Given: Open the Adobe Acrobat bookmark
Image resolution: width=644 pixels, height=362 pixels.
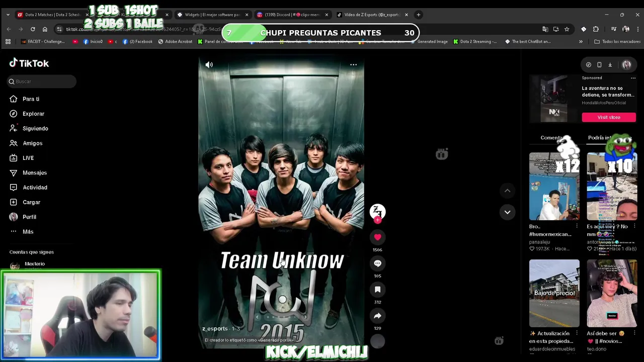Looking at the screenshot, I should point(175,42).
